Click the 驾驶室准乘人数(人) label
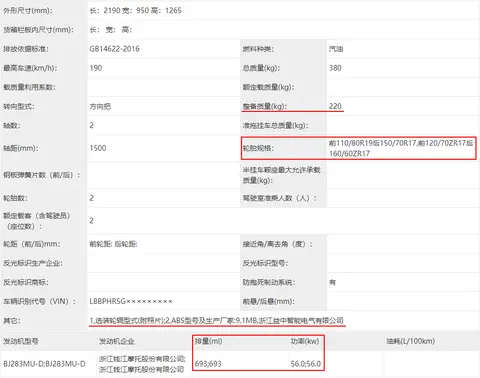 point(279,198)
